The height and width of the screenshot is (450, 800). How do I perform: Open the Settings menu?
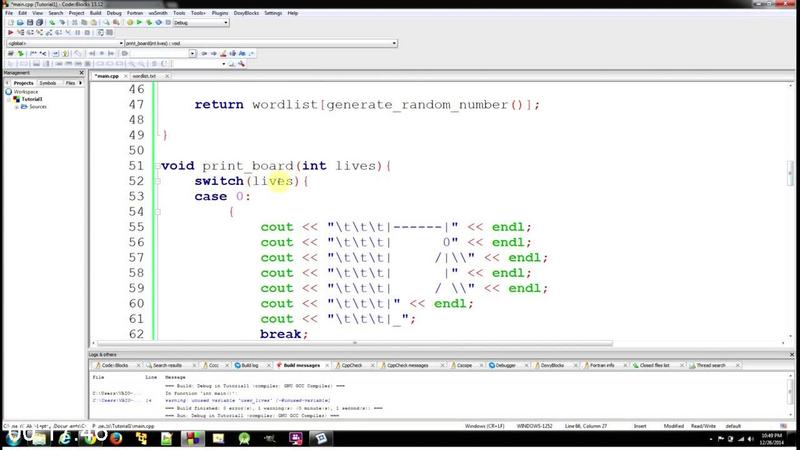pos(273,13)
